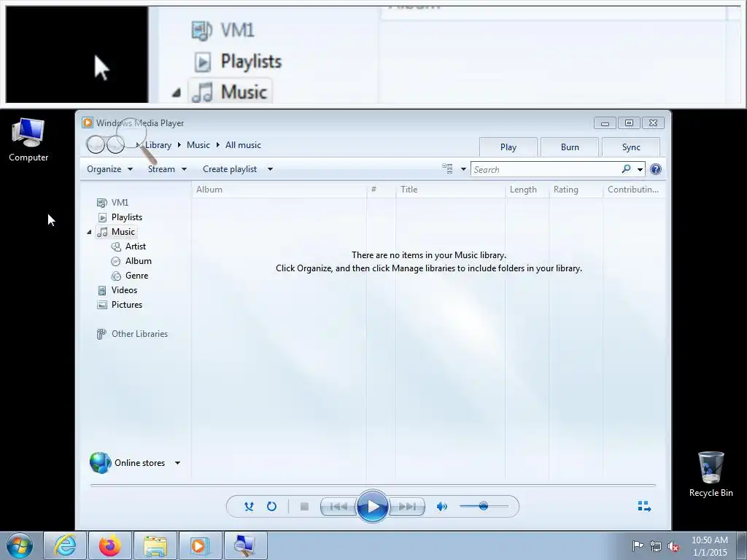The image size is (747, 560).
Task: Click Library in the breadcrumb
Action: coord(158,145)
